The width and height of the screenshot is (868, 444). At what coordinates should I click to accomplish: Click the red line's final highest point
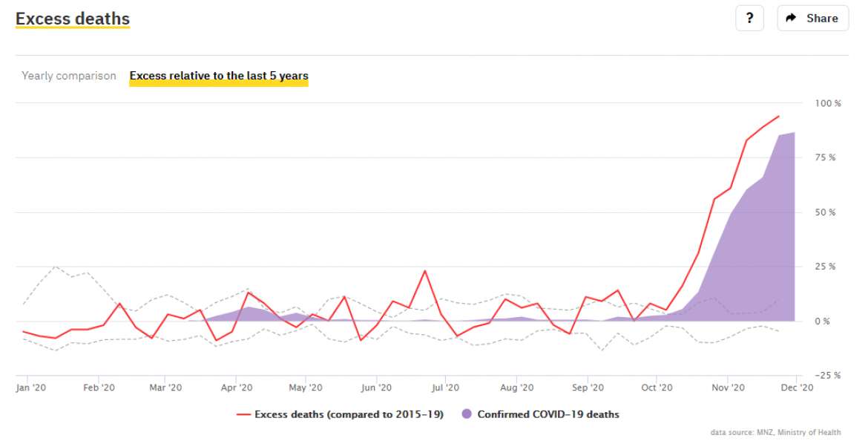tap(778, 116)
